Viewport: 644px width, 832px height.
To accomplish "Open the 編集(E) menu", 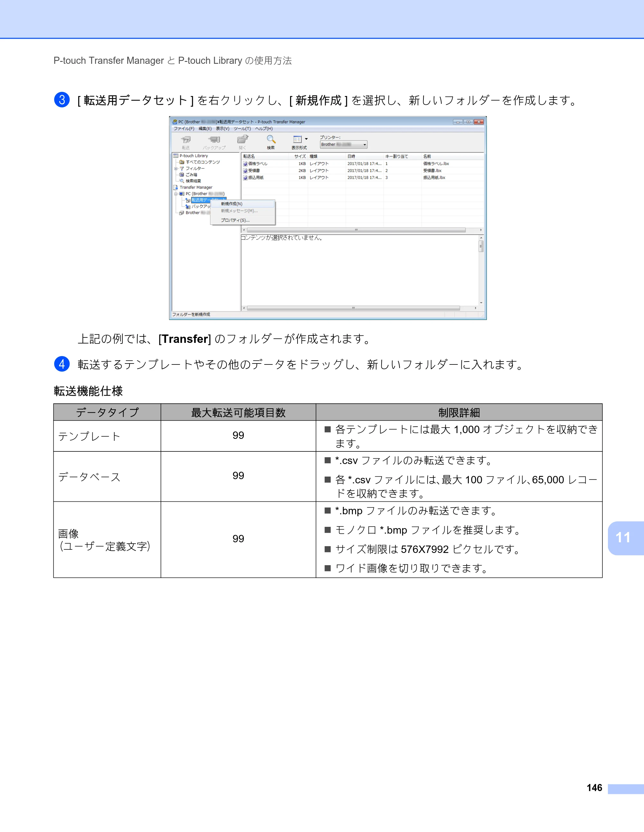I will (205, 129).
